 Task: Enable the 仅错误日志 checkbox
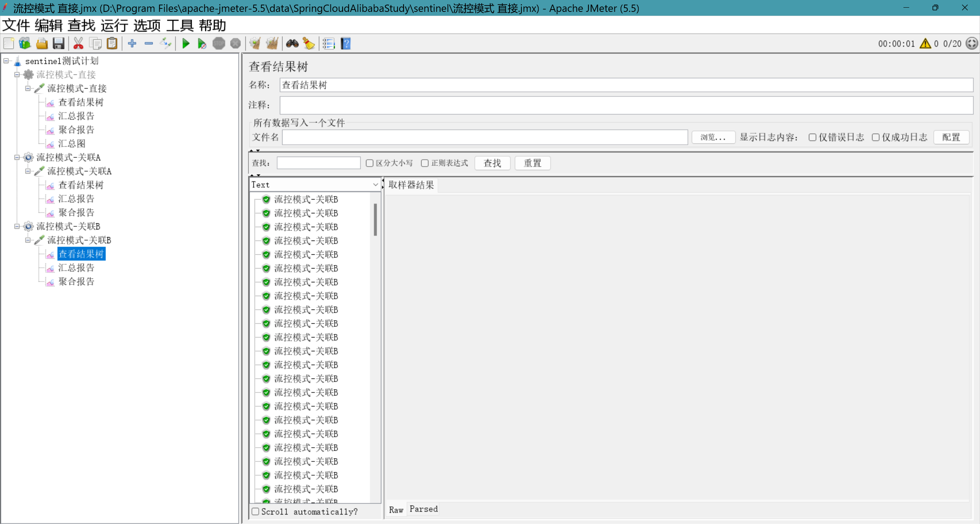pos(812,138)
